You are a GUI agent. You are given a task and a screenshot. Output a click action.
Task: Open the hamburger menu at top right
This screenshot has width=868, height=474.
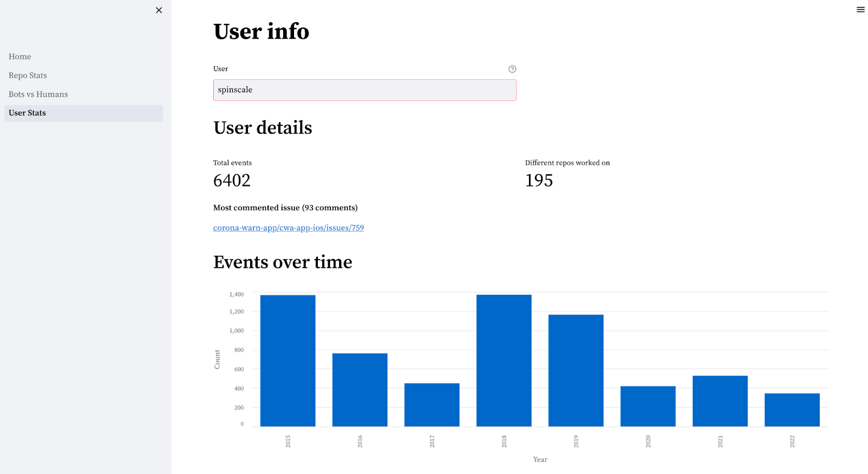pos(860,10)
